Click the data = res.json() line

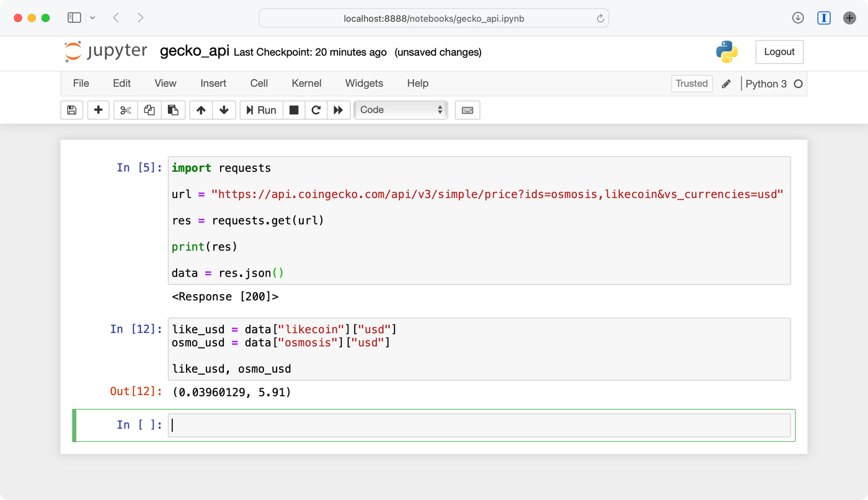tap(228, 273)
